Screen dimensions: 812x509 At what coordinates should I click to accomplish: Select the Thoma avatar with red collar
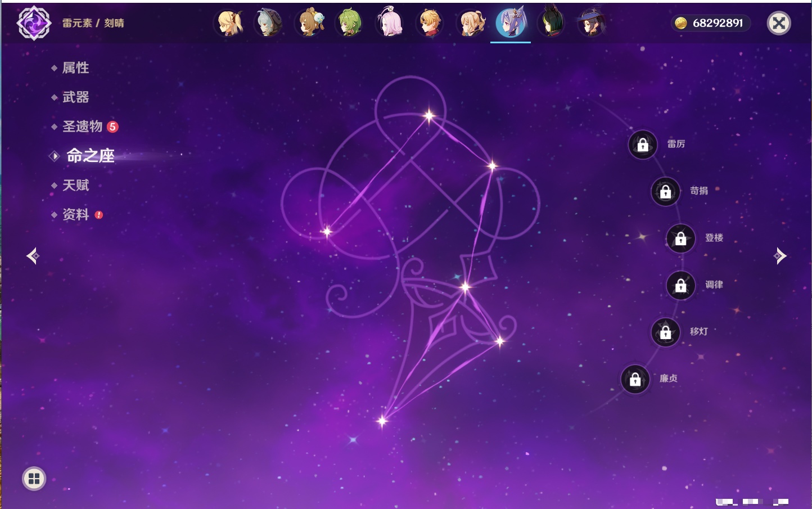430,23
